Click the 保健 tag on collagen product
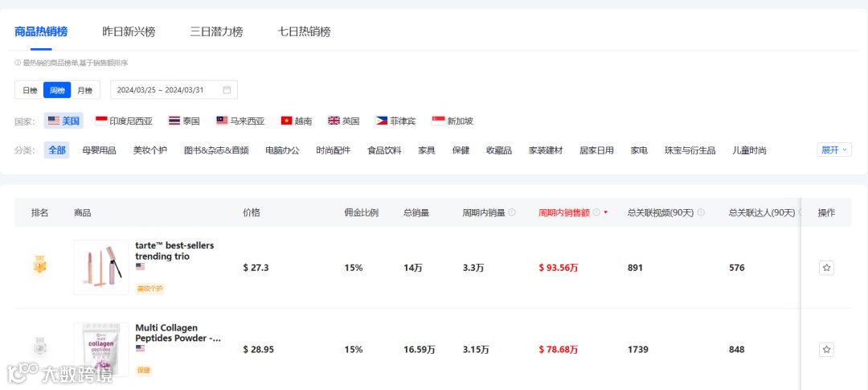Image resolution: width=868 pixels, height=390 pixels. pos(143,370)
